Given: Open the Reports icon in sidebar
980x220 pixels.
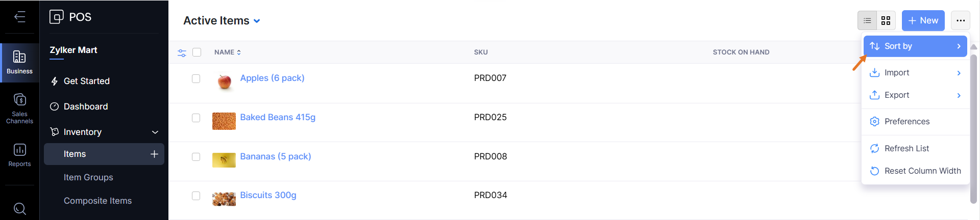Looking at the screenshot, I should [x=19, y=155].
